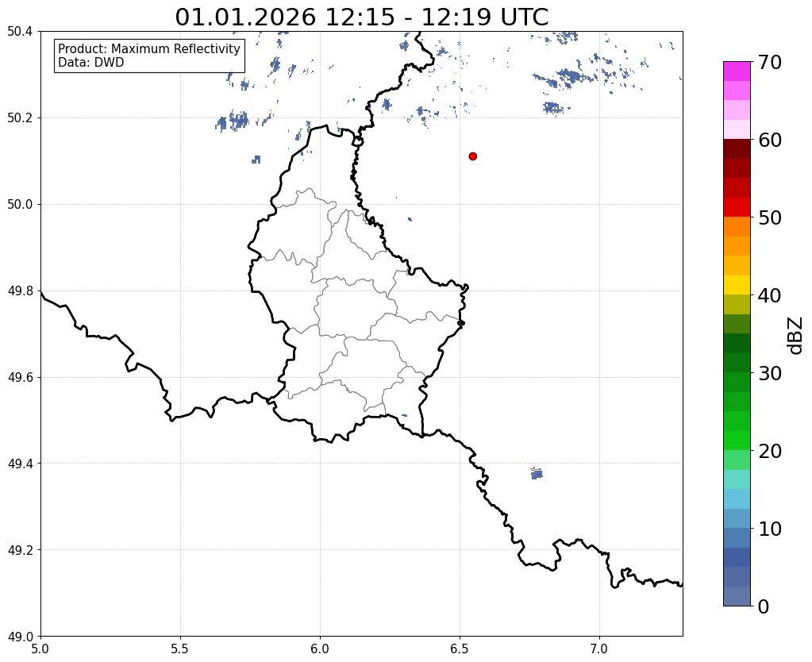Click the bright yellow colorbar segment above 40
Screen dimensions: 812x662
tap(737, 285)
